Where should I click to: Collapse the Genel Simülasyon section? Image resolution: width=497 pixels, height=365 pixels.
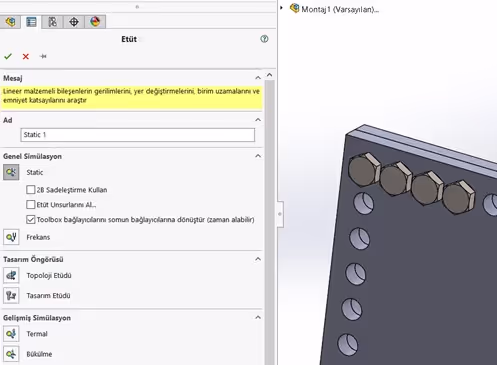click(258, 156)
